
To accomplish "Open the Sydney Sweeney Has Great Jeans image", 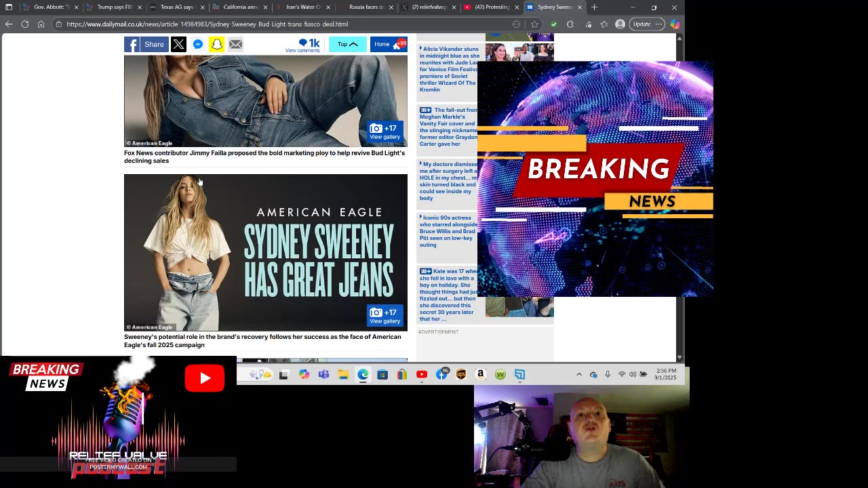I will coord(265,252).
